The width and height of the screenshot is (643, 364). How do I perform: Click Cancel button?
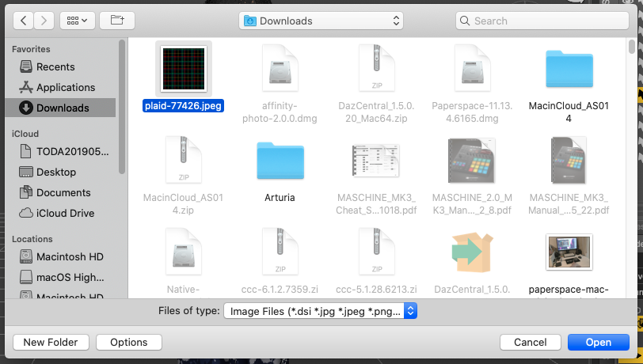pos(531,343)
